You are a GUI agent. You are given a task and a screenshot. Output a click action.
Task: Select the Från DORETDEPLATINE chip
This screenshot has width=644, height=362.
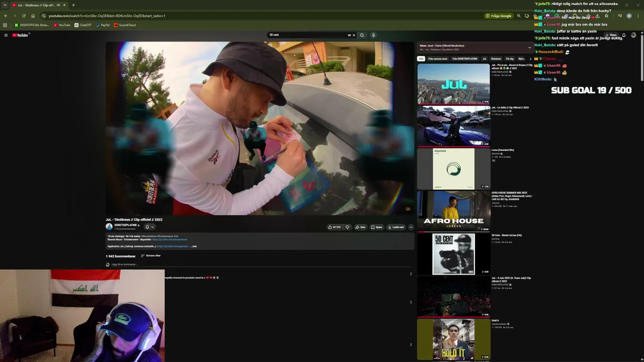(465, 59)
